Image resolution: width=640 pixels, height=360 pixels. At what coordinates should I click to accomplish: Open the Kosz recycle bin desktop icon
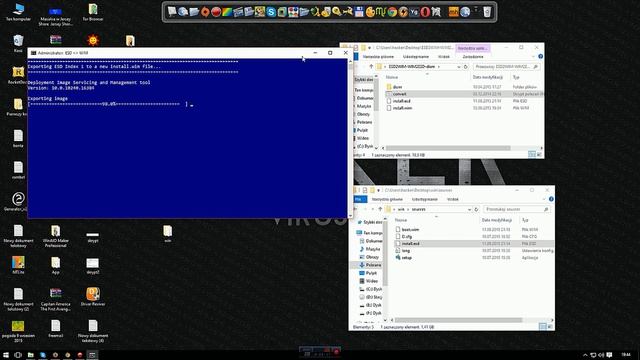point(18,44)
